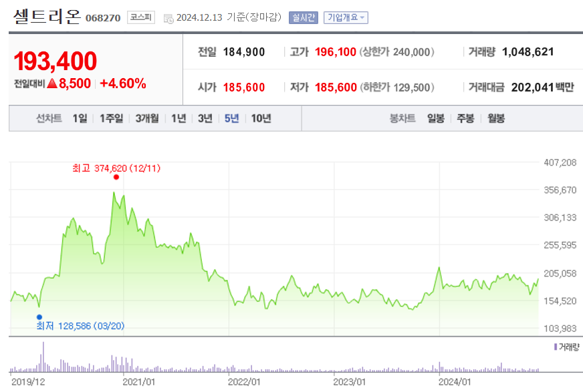Click the calendar clock icon beside the date
583x392 pixels.
(168, 19)
